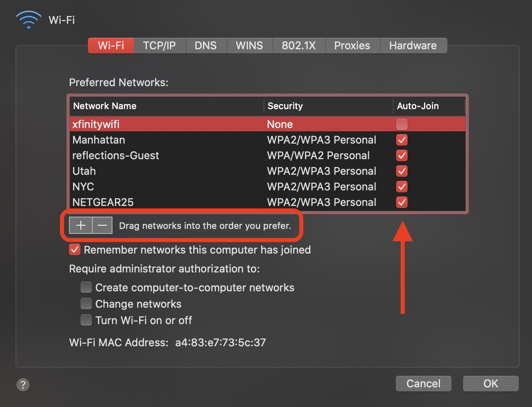The height and width of the screenshot is (407, 532).
Task: Open help with the question mark icon
Action: pyautogui.click(x=23, y=385)
